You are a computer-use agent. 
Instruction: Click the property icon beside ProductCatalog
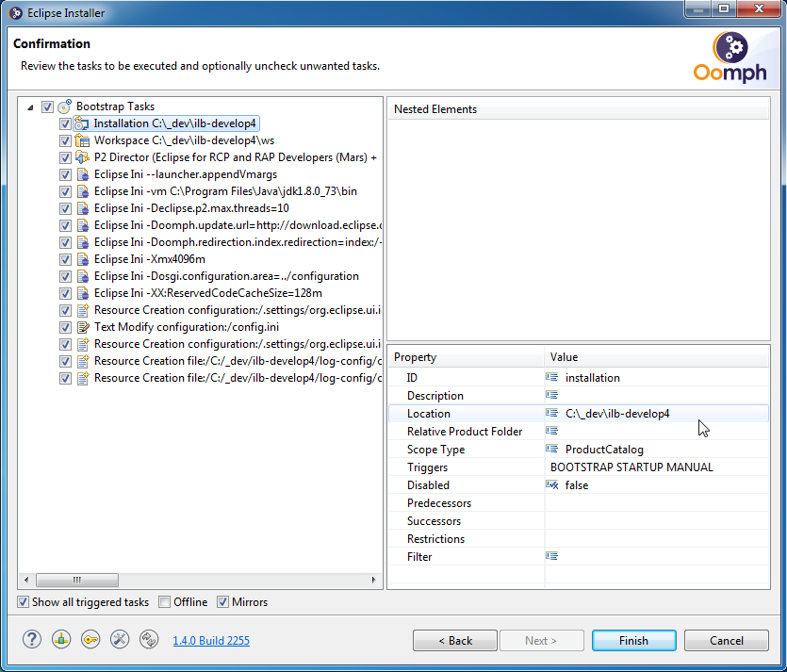pyautogui.click(x=552, y=449)
